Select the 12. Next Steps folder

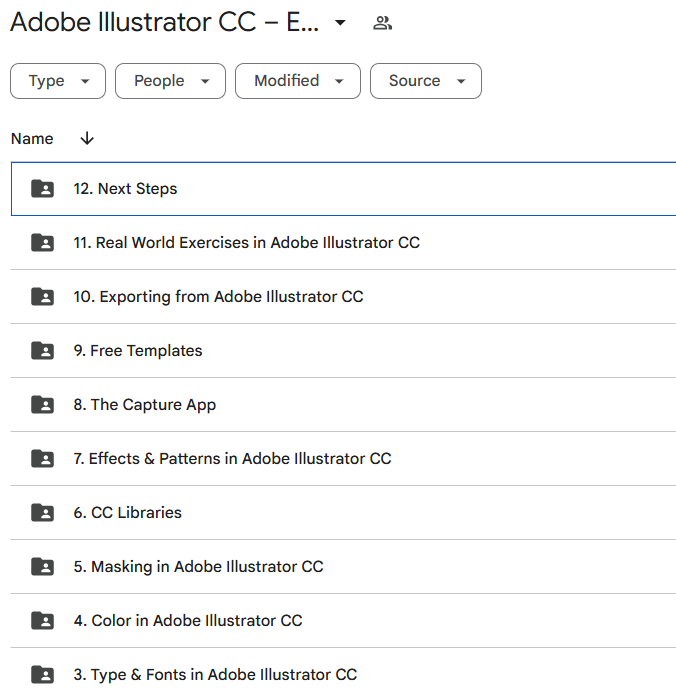343,189
